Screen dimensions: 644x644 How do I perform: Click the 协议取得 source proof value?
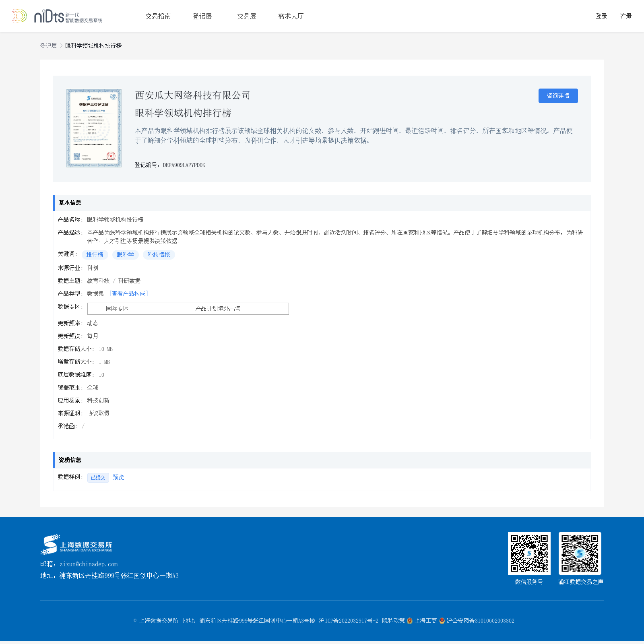point(98,413)
